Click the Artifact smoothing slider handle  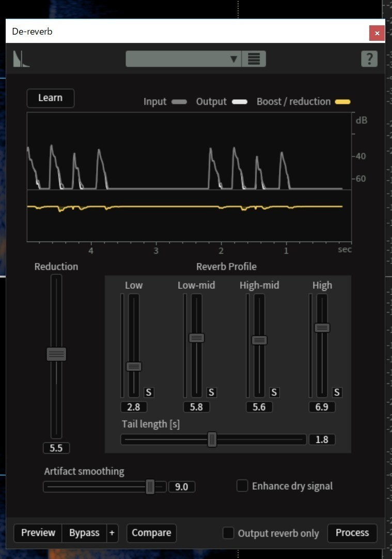(150, 487)
